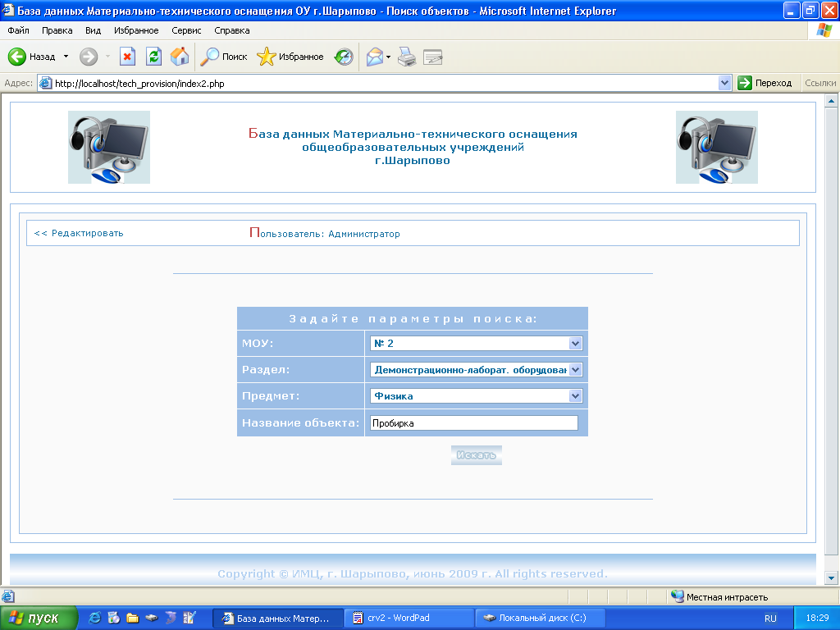Image resolution: width=840 pixels, height=630 pixels.
Task: Click the Print toolbar icon
Action: coord(407,57)
